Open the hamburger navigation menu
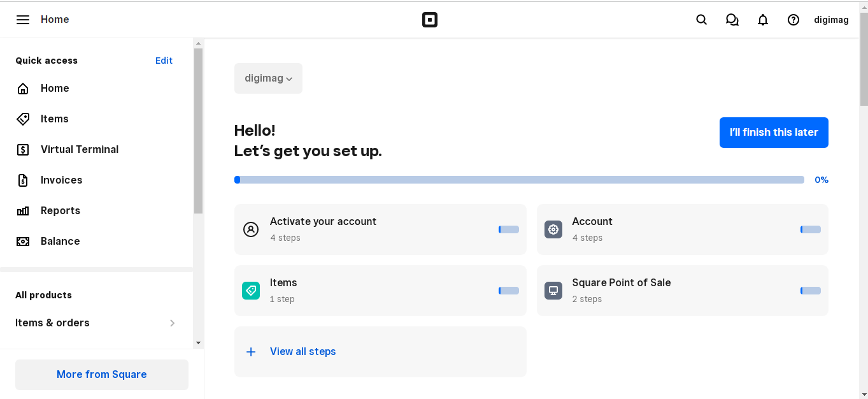The width and height of the screenshot is (868, 399). [23, 20]
